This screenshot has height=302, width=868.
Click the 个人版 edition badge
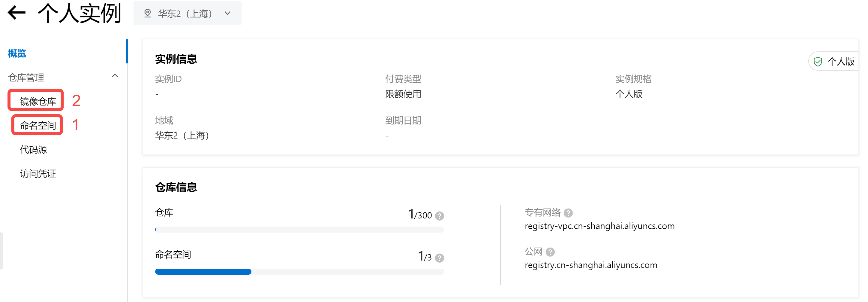[x=833, y=61]
